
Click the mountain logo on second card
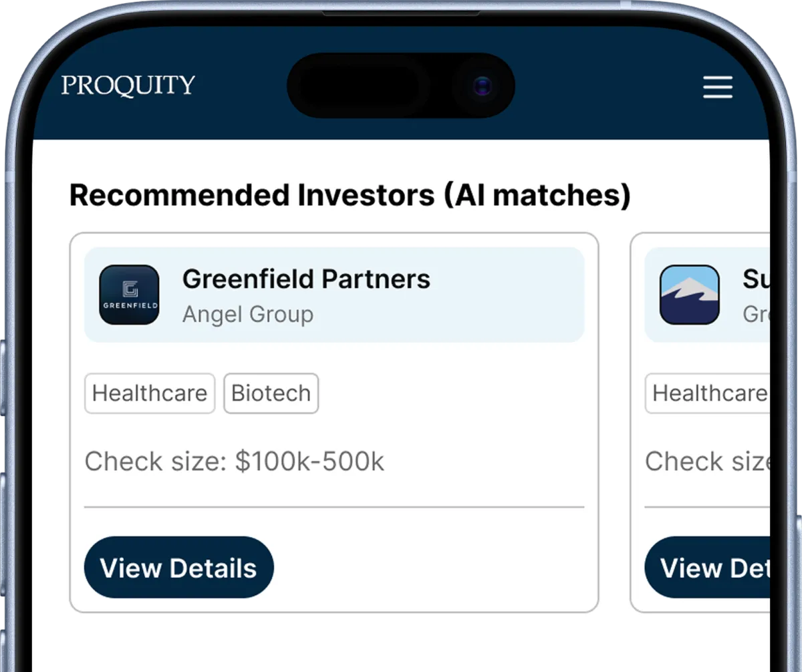689,295
